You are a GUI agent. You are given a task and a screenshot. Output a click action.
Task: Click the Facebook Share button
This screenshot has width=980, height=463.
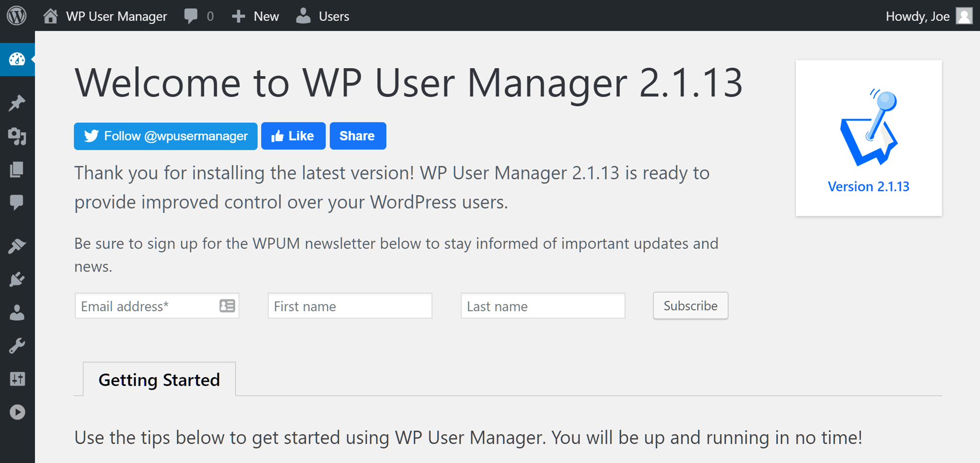[358, 136]
